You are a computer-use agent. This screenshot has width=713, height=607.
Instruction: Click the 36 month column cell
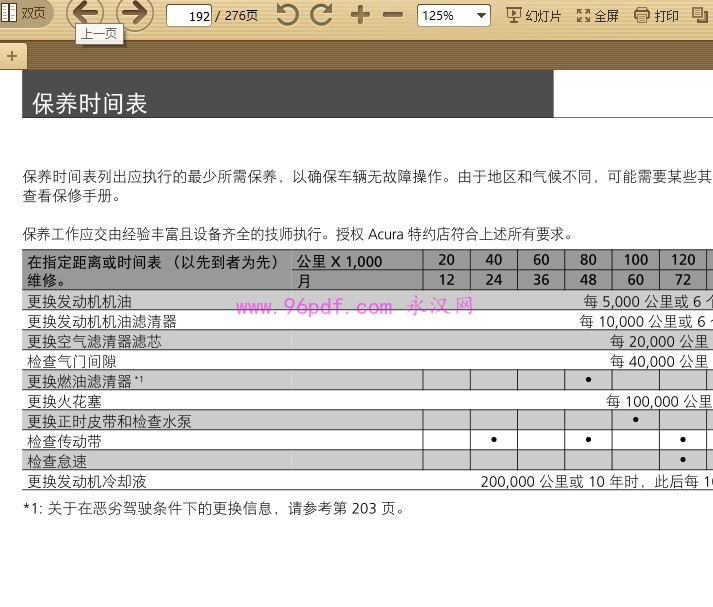pos(541,280)
